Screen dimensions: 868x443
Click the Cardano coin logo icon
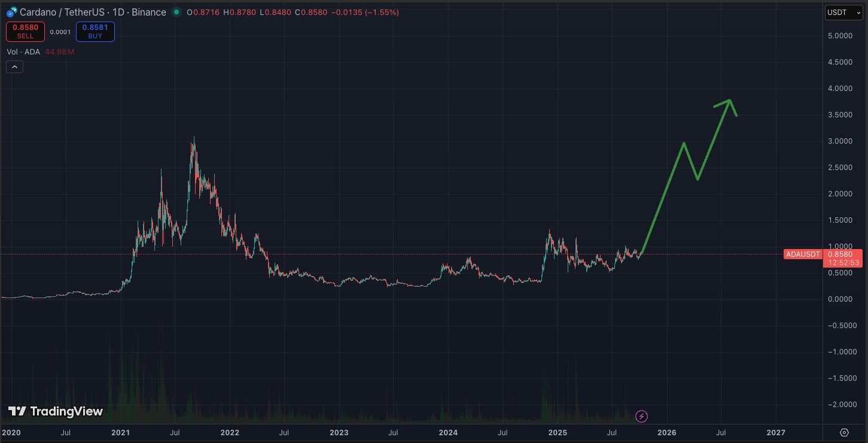(10, 12)
